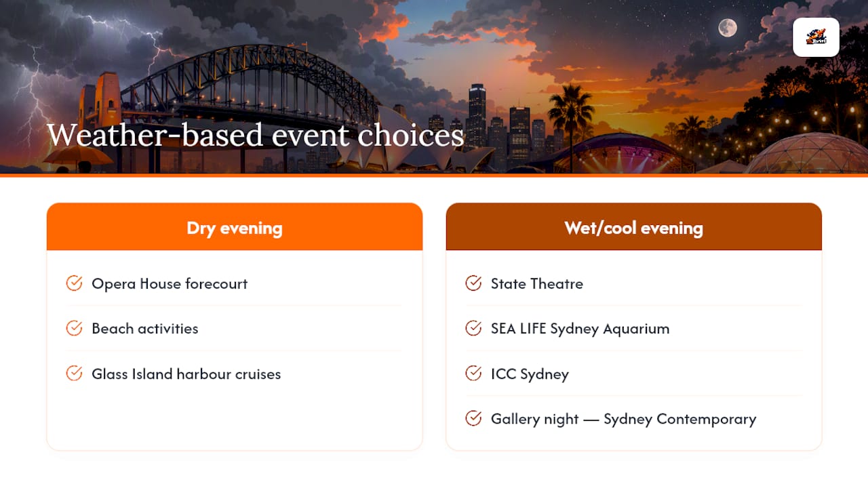
Task: Click the check icon beside SEA LIFE Sydney Aquarium
Action: point(473,328)
